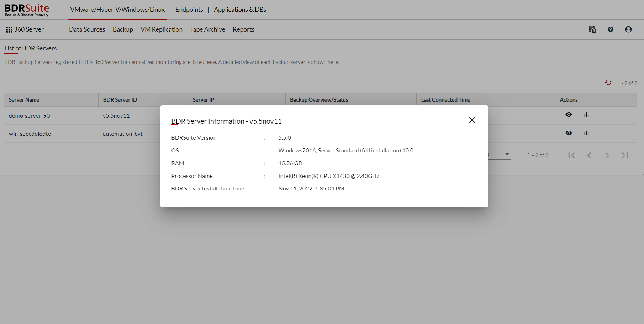Open report chart icon for win-sepcdqiodte
Screen dimensions: 644x324
tap(586, 133)
